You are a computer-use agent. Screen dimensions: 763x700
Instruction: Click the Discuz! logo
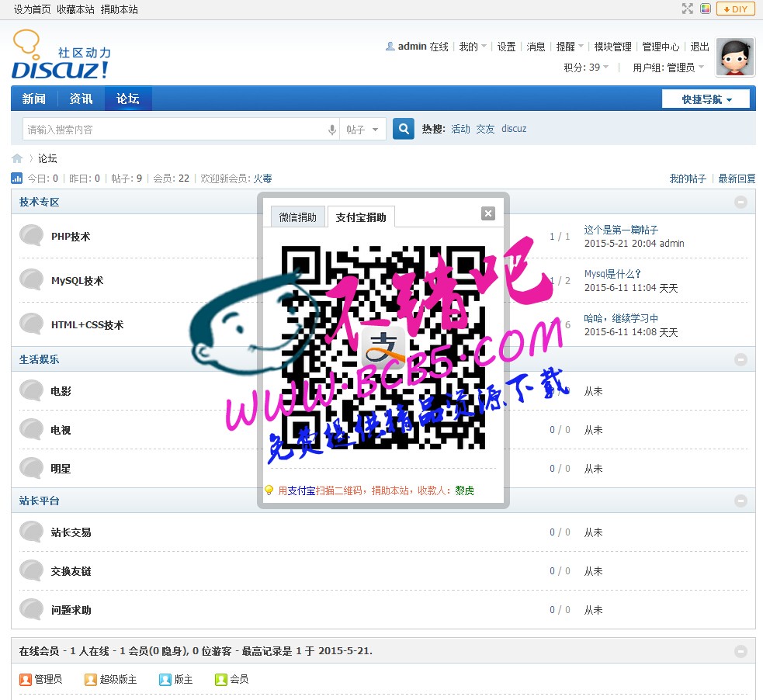pos(61,55)
